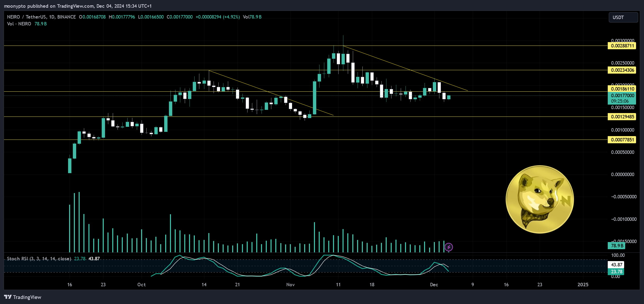This screenshot has width=644, height=304.
Task: Click the High value H0.00177796
Action: [122, 17]
